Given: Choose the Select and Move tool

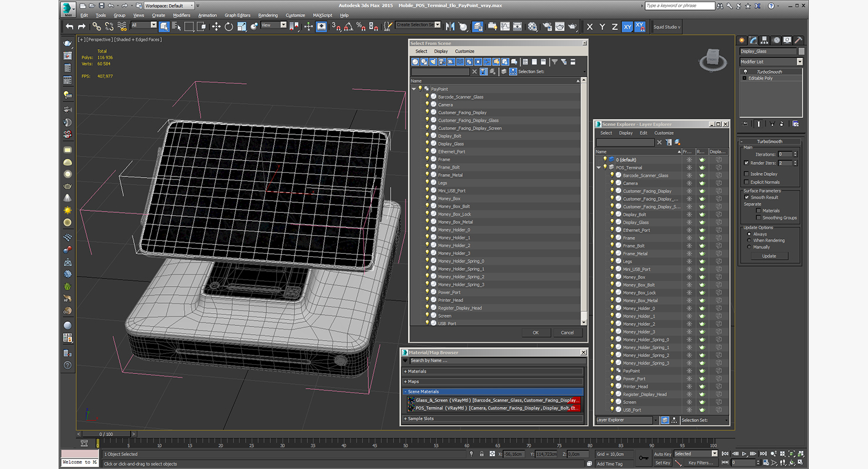Looking at the screenshot, I should [x=216, y=26].
